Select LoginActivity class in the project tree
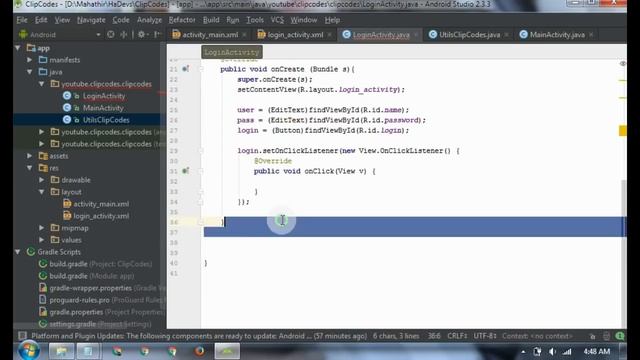640x360 pixels. 104,96
